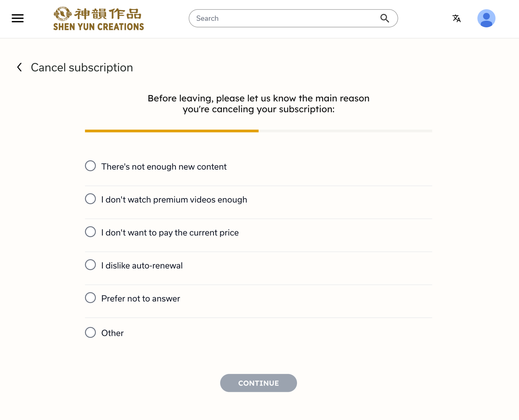The width and height of the screenshot is (519, 420).
Task: Go back using the left chevron arrow
Action: click(x=20, y=67)
